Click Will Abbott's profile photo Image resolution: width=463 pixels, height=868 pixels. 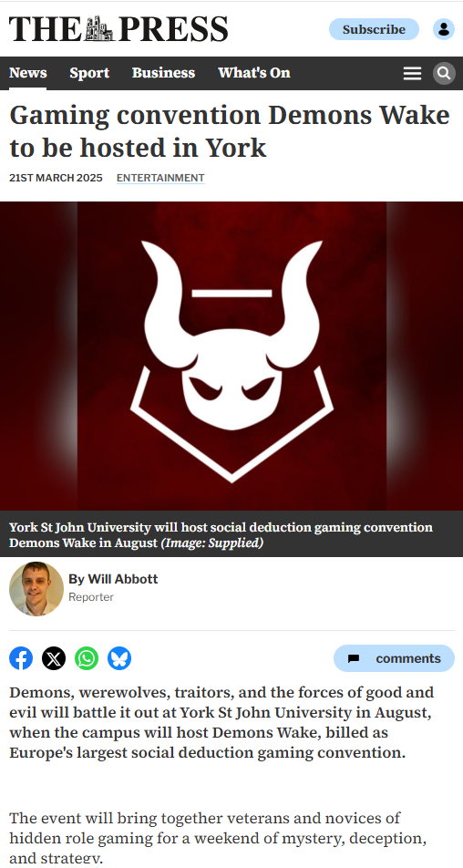(36, 589)
